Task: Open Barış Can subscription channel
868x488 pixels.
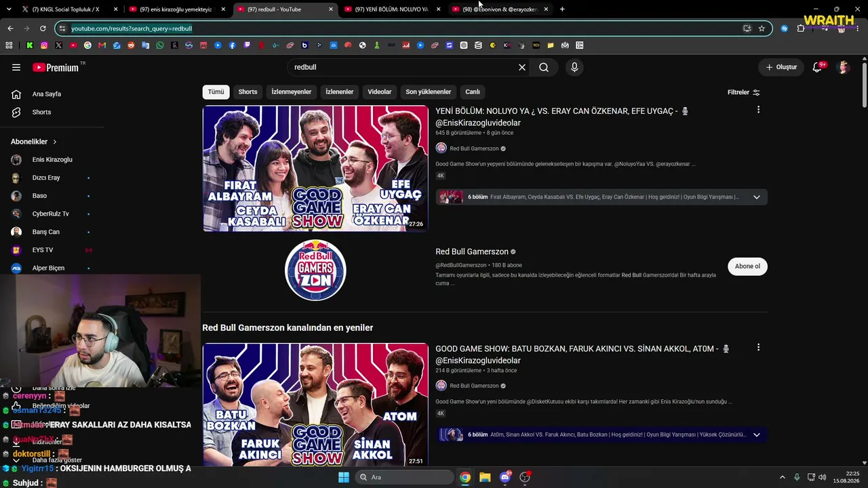Action: (46, 232)
